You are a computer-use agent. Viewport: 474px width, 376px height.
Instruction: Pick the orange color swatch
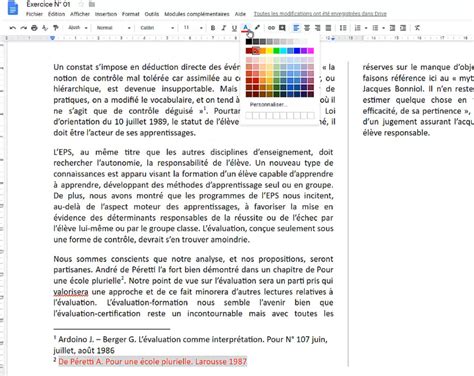tap(263, 51)
